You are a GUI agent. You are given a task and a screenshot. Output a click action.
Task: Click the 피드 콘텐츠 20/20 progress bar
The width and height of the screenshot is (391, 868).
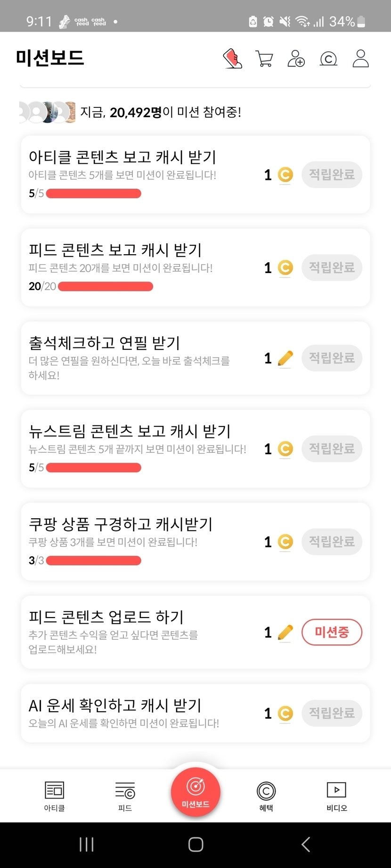point(106,286)
